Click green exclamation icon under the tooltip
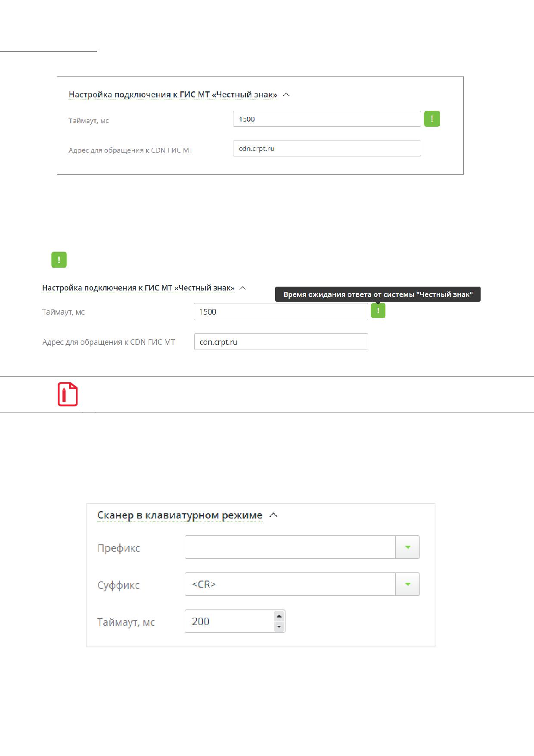The width and height of the screenshot is (534, 756). [378, 310]
